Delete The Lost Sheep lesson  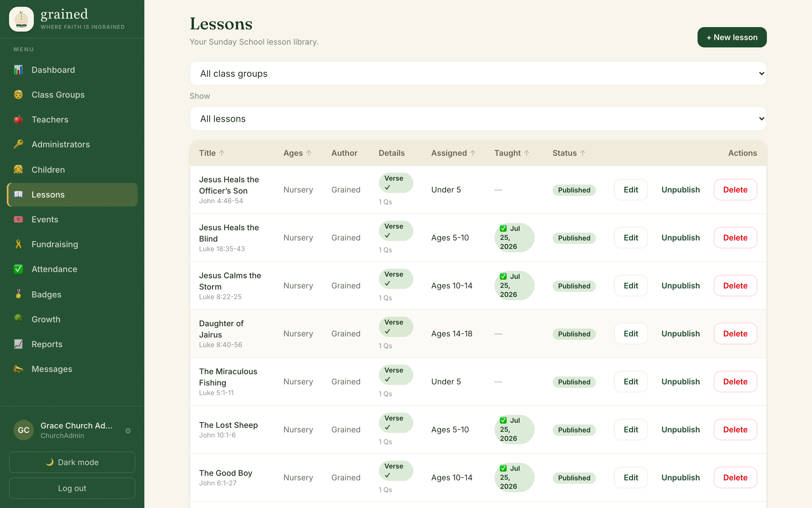[x=735, y=430]
